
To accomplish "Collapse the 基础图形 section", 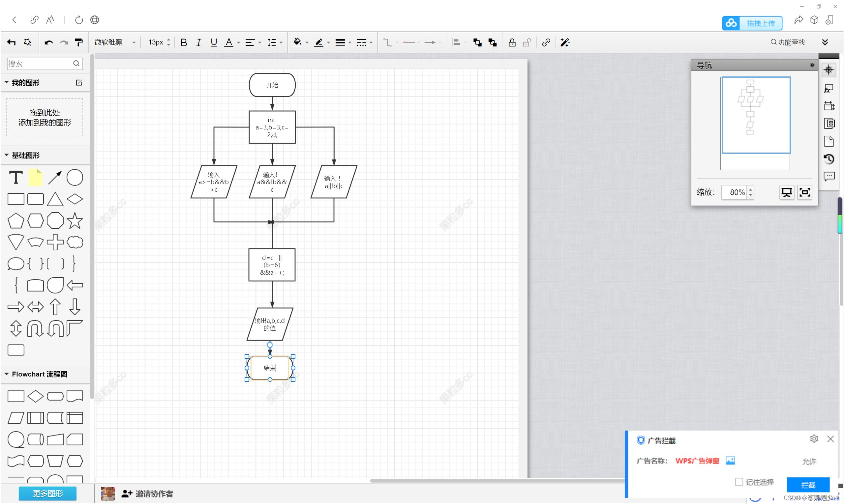I will click(7, 155).
